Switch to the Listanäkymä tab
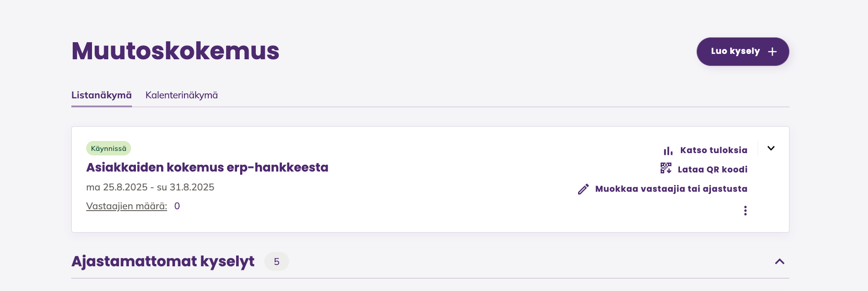This screenshot has height=291, width=868. (x=101, y=95)
